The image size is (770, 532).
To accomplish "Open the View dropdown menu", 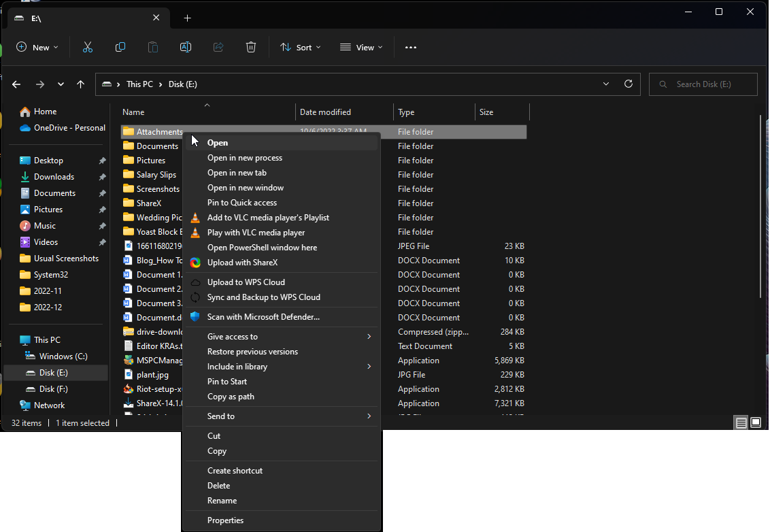I will click(x=361, y=47).
